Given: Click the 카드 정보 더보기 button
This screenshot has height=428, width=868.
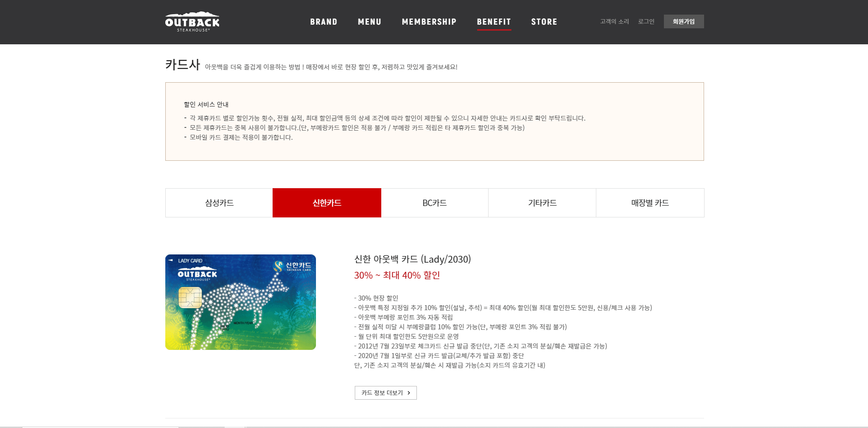Looking at the screenshot, I should pos(386,393).
